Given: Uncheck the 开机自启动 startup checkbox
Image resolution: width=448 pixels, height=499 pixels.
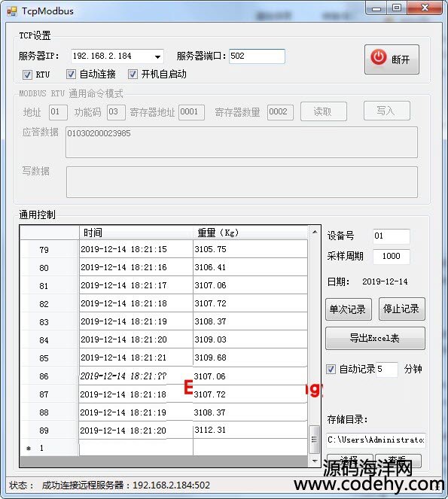Looking at the screenshot, I should 133,75.
